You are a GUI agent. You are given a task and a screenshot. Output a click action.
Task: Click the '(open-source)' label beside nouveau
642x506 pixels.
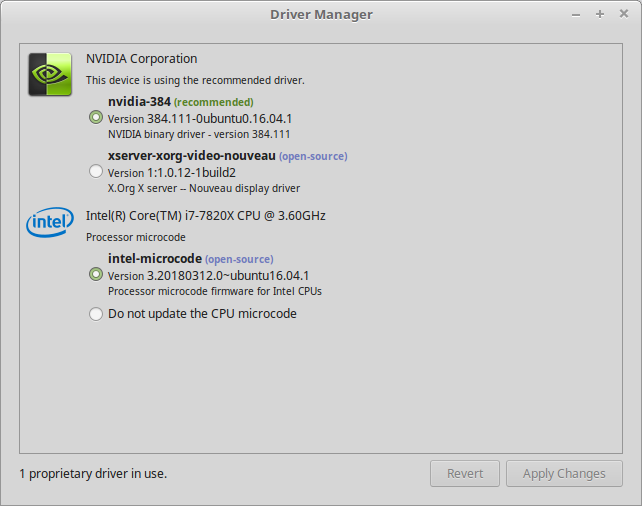(x=313, y=156)
